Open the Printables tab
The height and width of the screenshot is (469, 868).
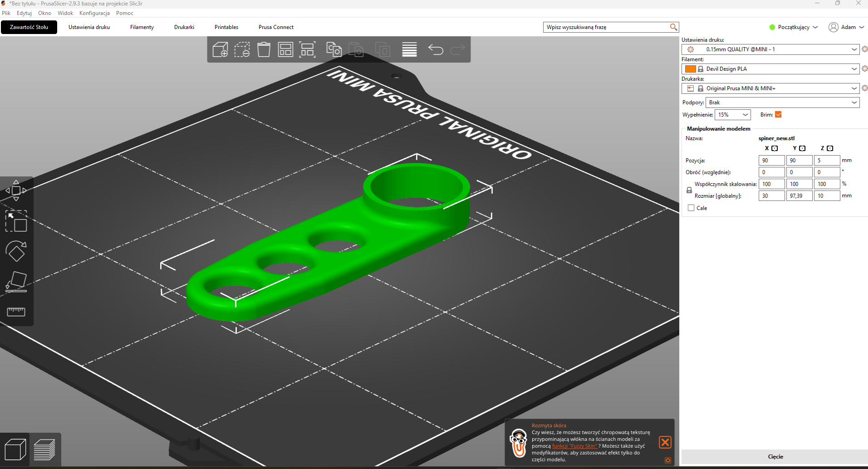point(226,27)
